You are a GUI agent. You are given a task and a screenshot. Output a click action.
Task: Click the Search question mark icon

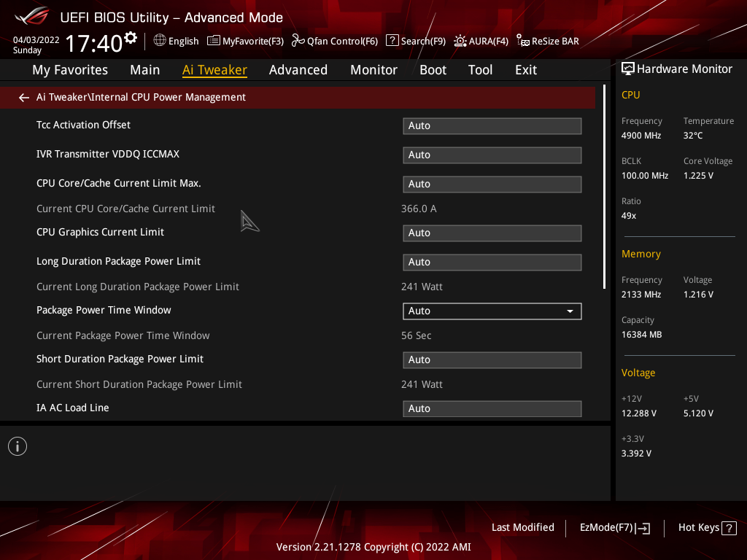coord(392,40)
